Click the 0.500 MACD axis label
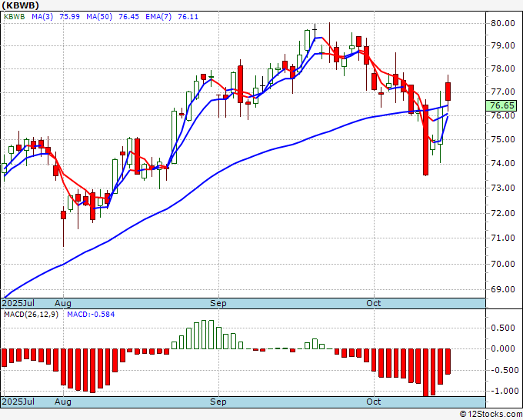The height and width of the screenshot is (420, 523). point(505,328)
